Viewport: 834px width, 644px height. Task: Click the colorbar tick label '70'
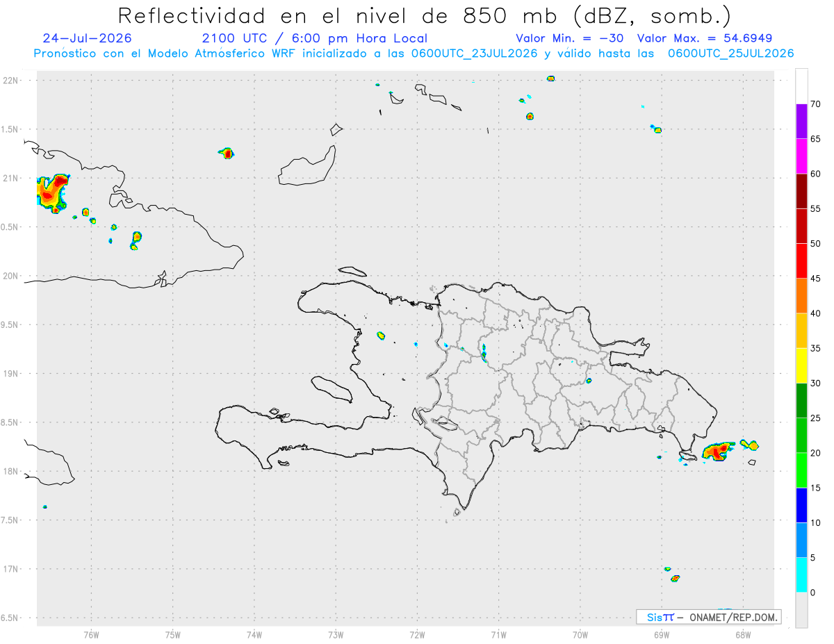click(x=816, y=104)
